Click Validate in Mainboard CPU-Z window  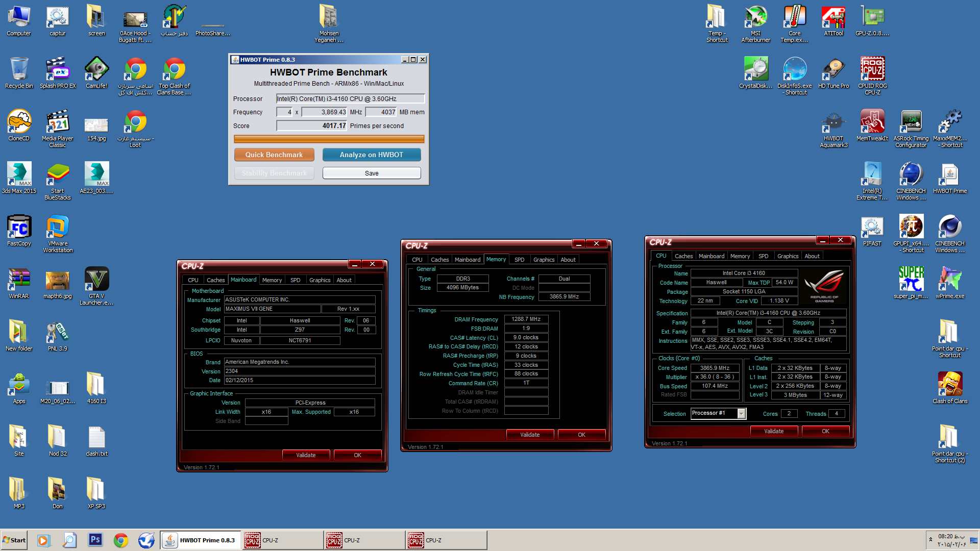306,455
